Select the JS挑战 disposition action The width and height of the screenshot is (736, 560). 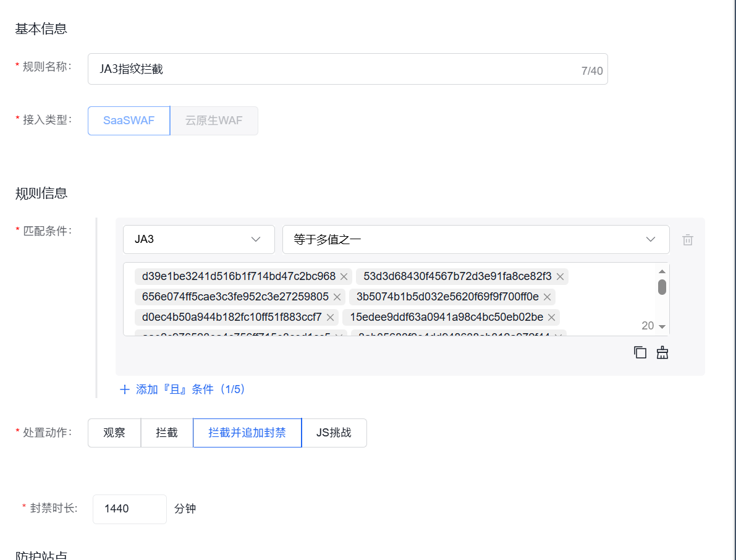(334, 433)
